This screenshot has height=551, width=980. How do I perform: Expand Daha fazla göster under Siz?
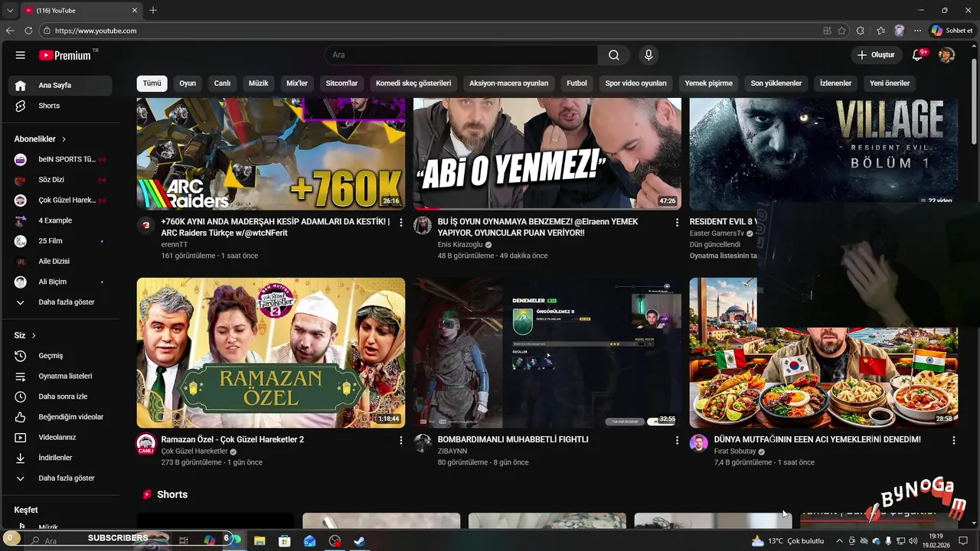pyautogui.click(x=60, y=478)
